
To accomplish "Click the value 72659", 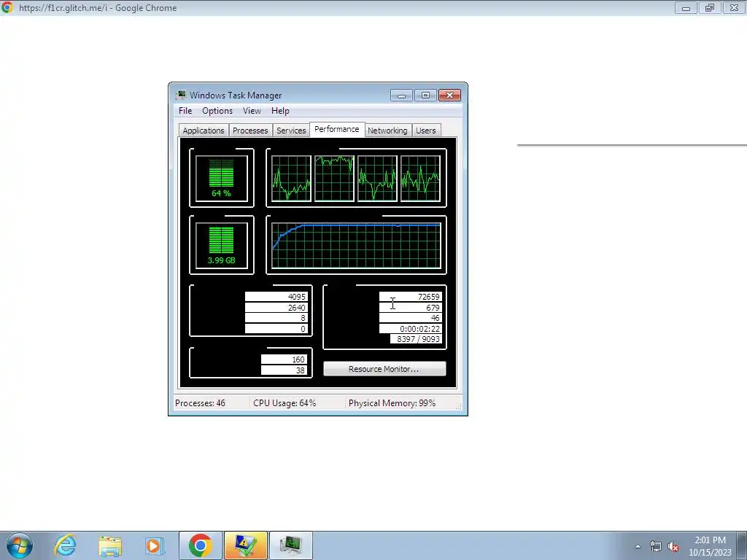I will click(x=410, y=297).
